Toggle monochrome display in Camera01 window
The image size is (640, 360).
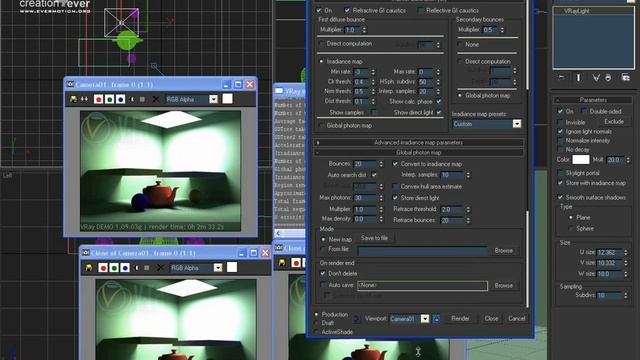pos(142,99)
